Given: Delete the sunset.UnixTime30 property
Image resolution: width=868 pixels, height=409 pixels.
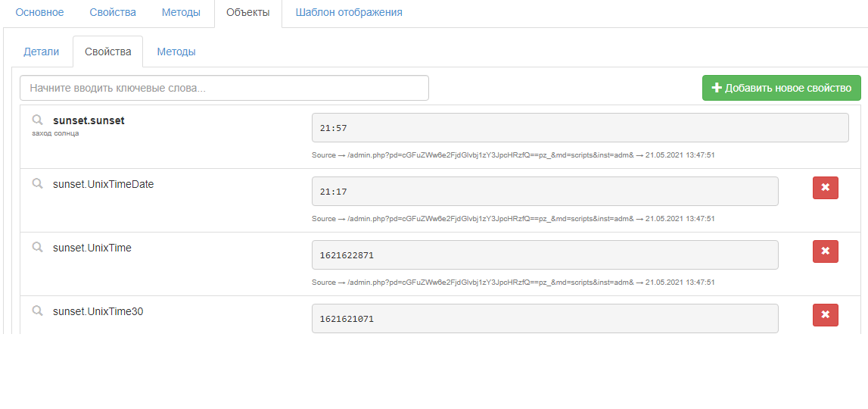Looking at the screenshot, I should click(826, 315).
